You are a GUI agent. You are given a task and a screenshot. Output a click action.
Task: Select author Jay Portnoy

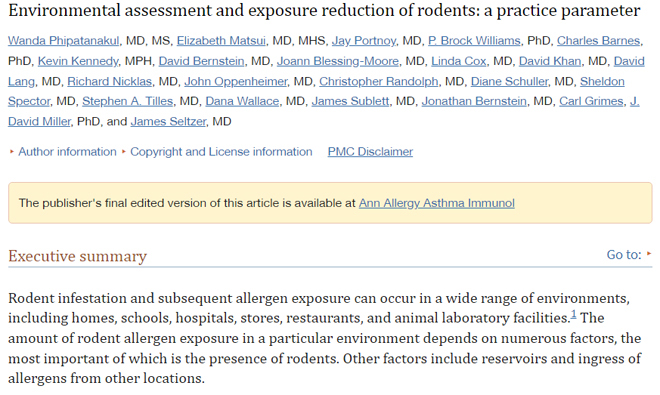point(364,40)
